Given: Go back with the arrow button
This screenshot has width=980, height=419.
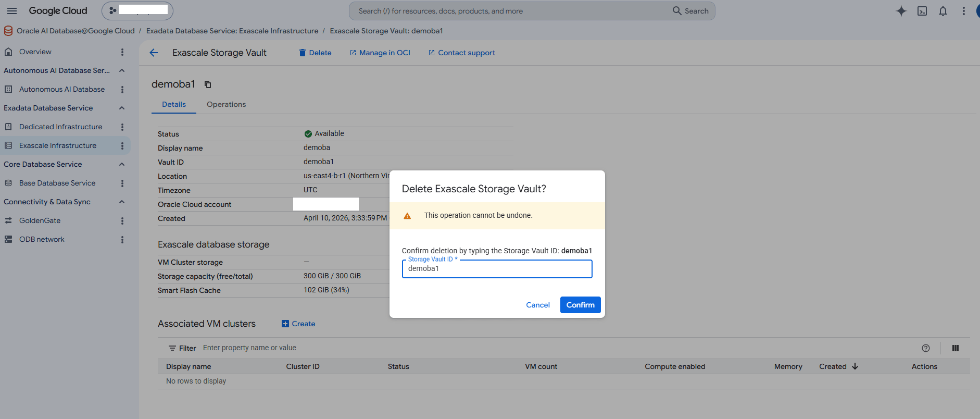Looking at the screenshot, I should (154, 53).
